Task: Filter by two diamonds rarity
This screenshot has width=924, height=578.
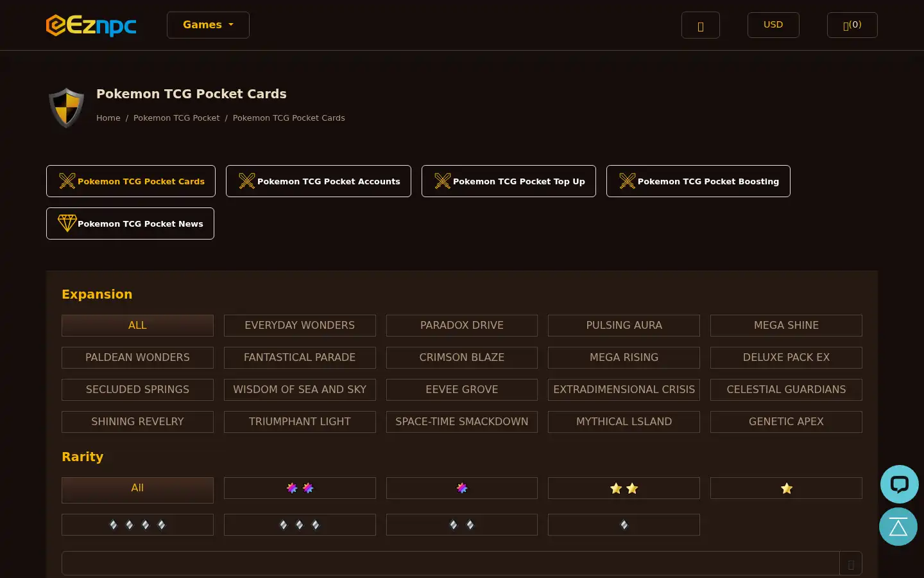Action: coord(462,525)
